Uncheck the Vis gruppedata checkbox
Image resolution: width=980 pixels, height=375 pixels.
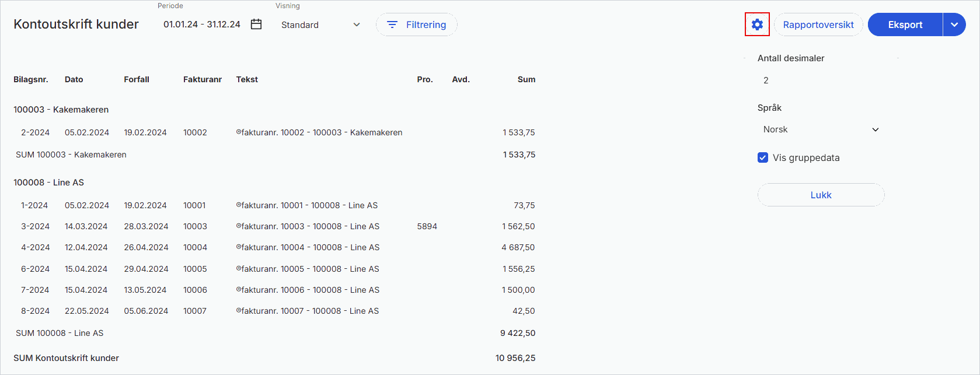(x=762, y=157)
